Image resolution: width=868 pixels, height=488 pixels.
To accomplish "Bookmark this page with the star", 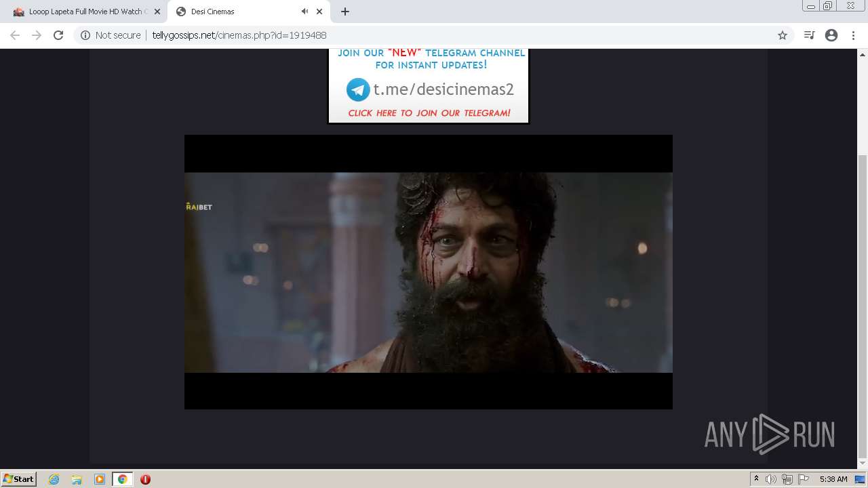I will 783,35.
